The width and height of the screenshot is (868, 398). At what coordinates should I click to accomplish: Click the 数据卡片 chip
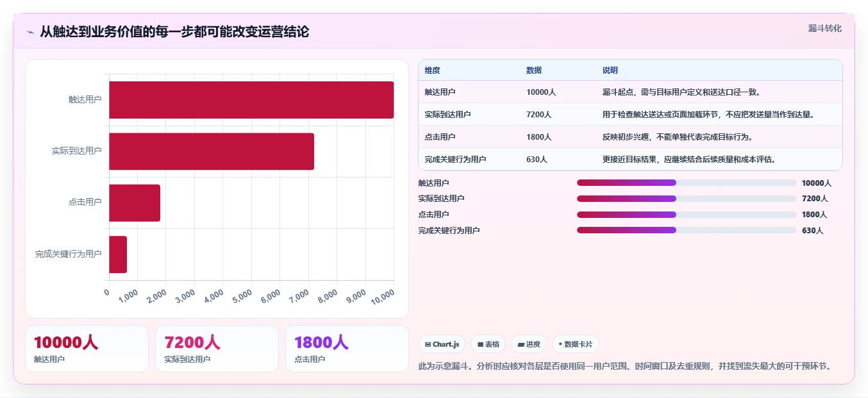click(575, 344)
